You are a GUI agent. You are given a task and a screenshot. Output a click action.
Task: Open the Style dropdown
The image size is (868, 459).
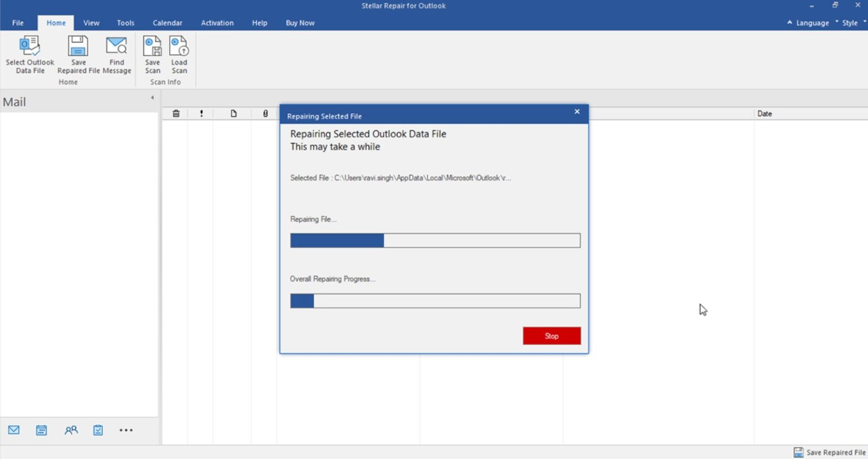(850, 23)
